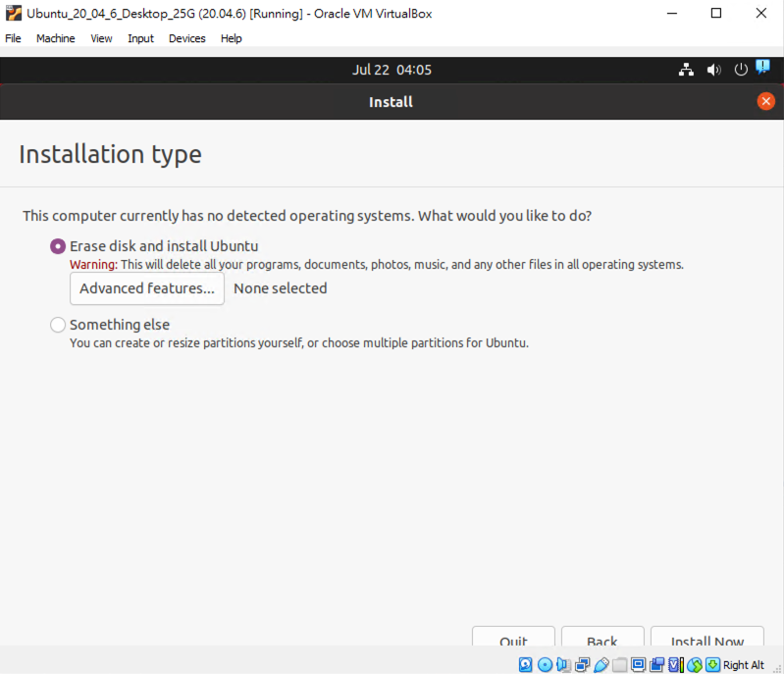Click the Install Now button

[706, 638]
